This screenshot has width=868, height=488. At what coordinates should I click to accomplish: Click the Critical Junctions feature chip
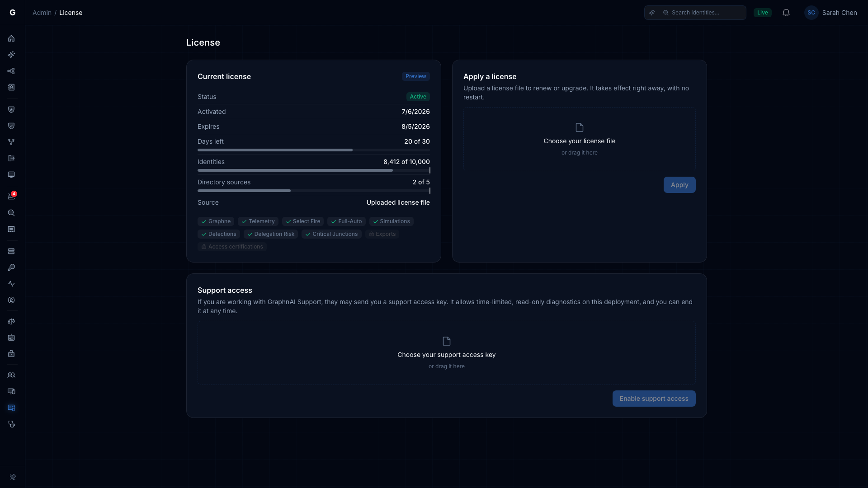[331, 234]
